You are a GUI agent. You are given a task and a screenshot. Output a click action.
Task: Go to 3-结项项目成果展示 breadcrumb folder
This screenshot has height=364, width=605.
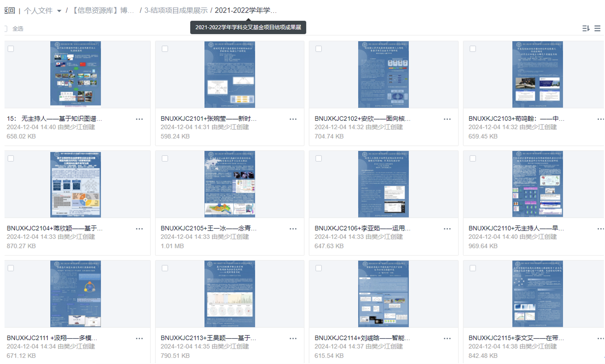tap(176, 10)
